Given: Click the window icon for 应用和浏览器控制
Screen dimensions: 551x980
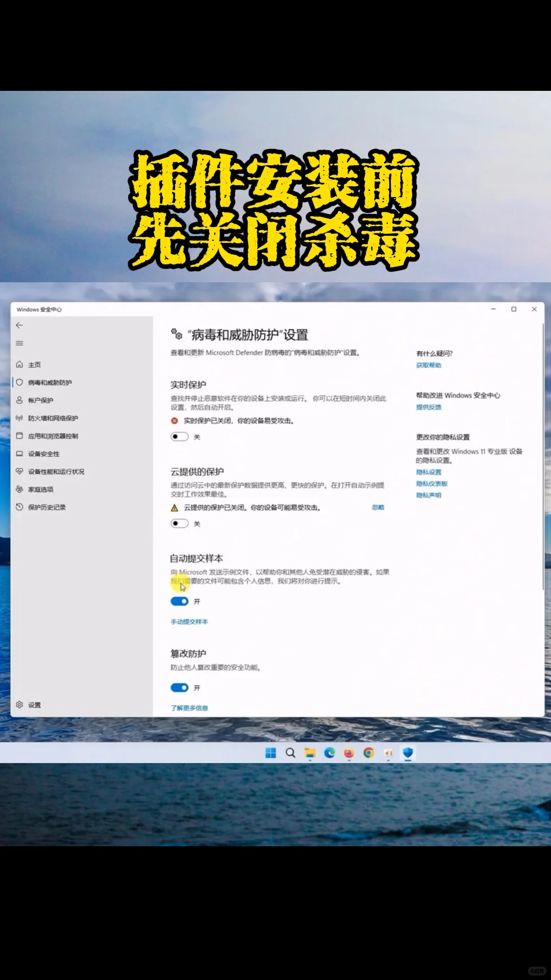Looking at the screenshot, I should (19, 436).
